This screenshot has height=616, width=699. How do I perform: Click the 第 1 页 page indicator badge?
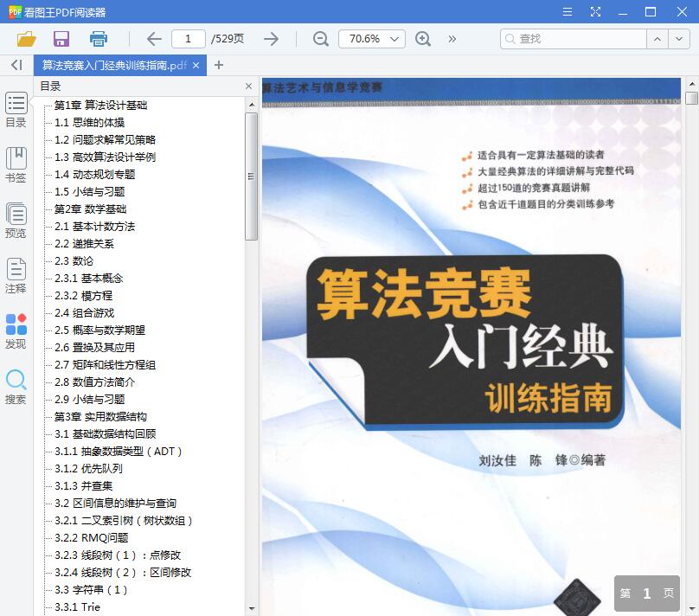[647, 594]
